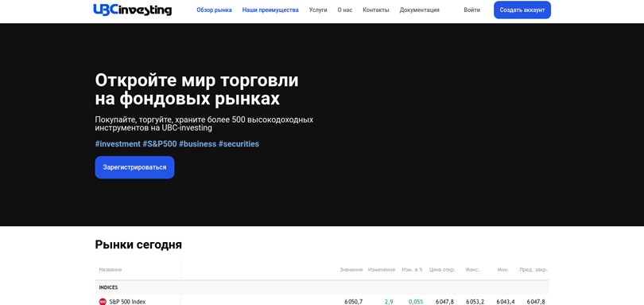The height and width of the screenshot is (305, 644).
Task: Open the Контакты page link
Action: (x=376, y=10)
